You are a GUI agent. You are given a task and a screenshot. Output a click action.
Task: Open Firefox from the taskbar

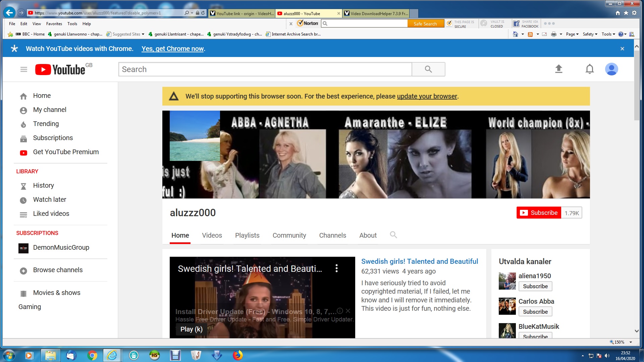[x=237, y=355]
